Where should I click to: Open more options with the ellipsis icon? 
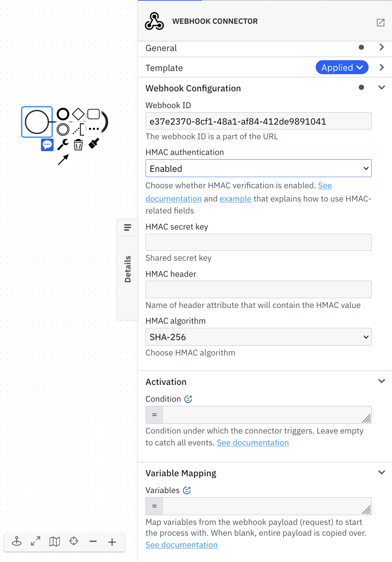[x=93, y=129]
